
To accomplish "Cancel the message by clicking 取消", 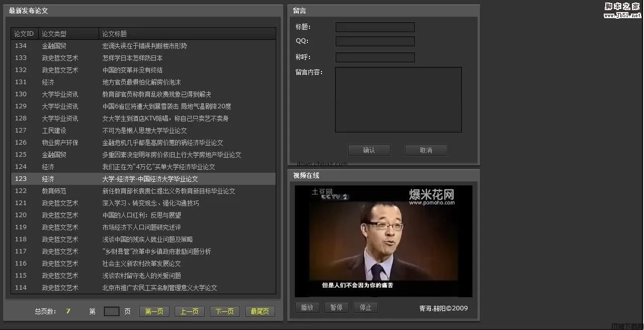I will point(426,150).
